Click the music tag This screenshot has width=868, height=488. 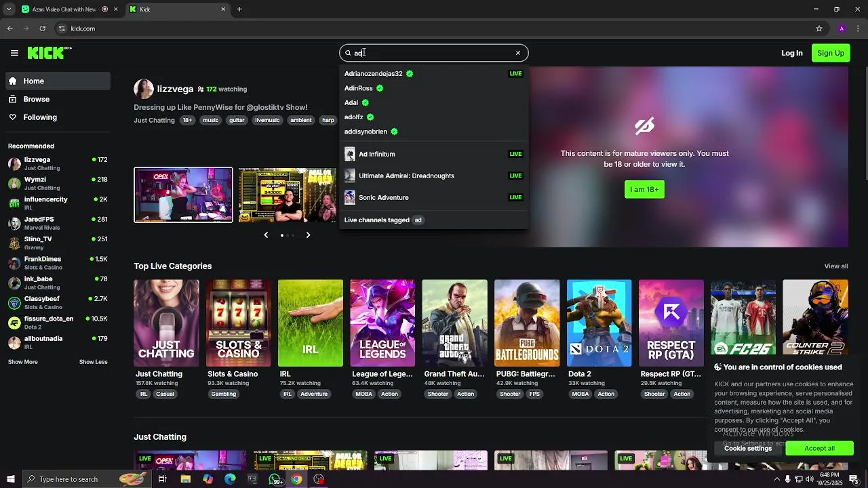[211, 120]
